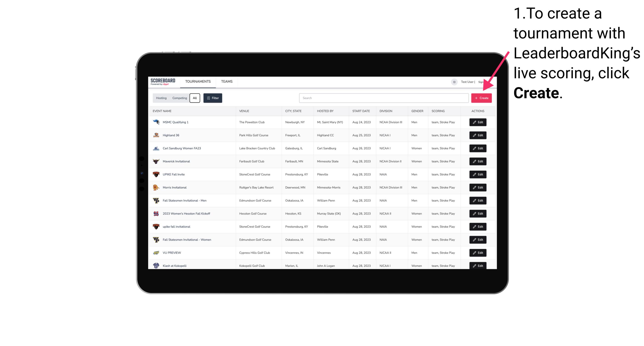Click the Scoreboard logo/home link
Image resolution: width=644 pixels, height=346 pixels.
click(163, 81)
